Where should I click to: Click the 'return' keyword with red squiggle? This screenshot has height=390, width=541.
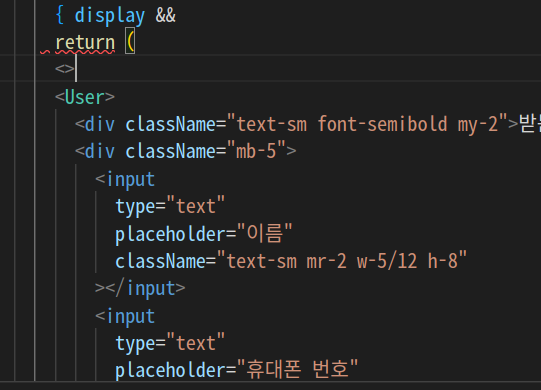(85, 43)
